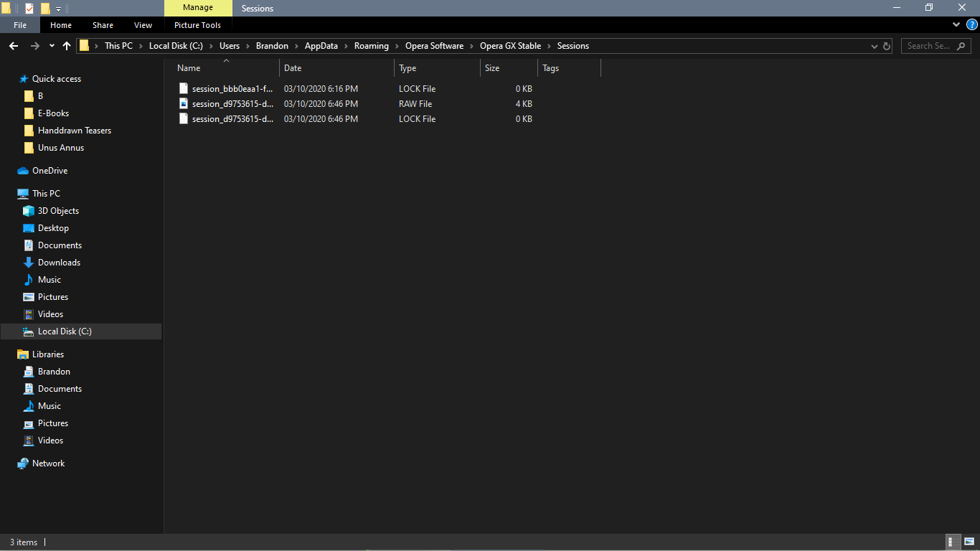Click the AppData breadcrumb segment
Image resolution: width=980 pixels, height=551 pixels.
click(x=321, y=46)
